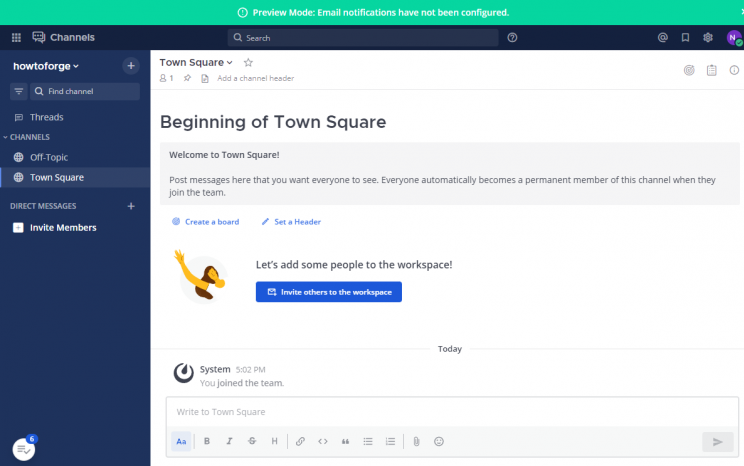744x466 pixels.
Task: Click the System username on the post
Action: click(215, 369)
